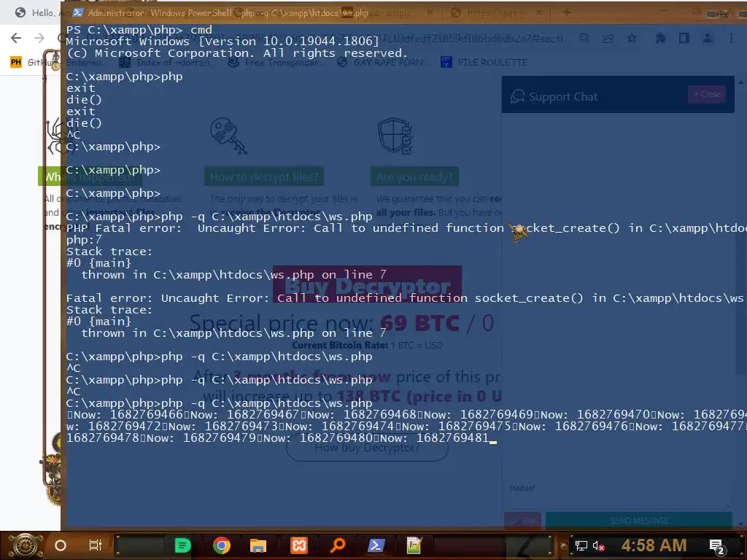
Task: Go back in the Chrome window
Action: coord(16,38)
